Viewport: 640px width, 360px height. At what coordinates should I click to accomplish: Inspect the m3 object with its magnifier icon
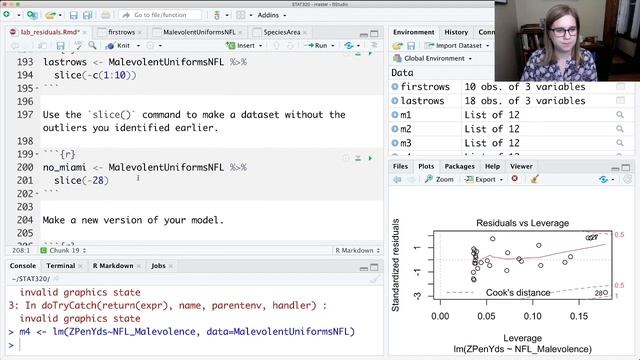620,143
